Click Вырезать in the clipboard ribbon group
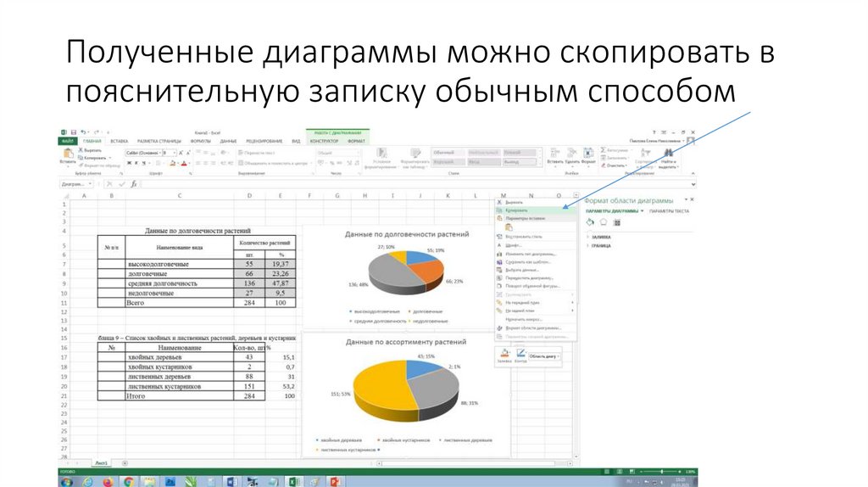This screenshot has height=487, width=868. pyautogui.click(x=90, y=150)
